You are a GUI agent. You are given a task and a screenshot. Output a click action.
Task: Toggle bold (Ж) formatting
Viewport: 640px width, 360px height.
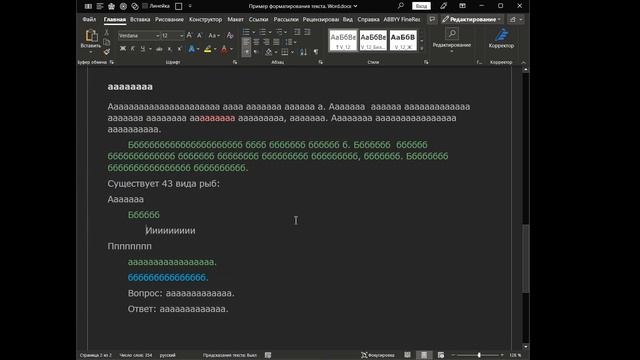point(123,49)
